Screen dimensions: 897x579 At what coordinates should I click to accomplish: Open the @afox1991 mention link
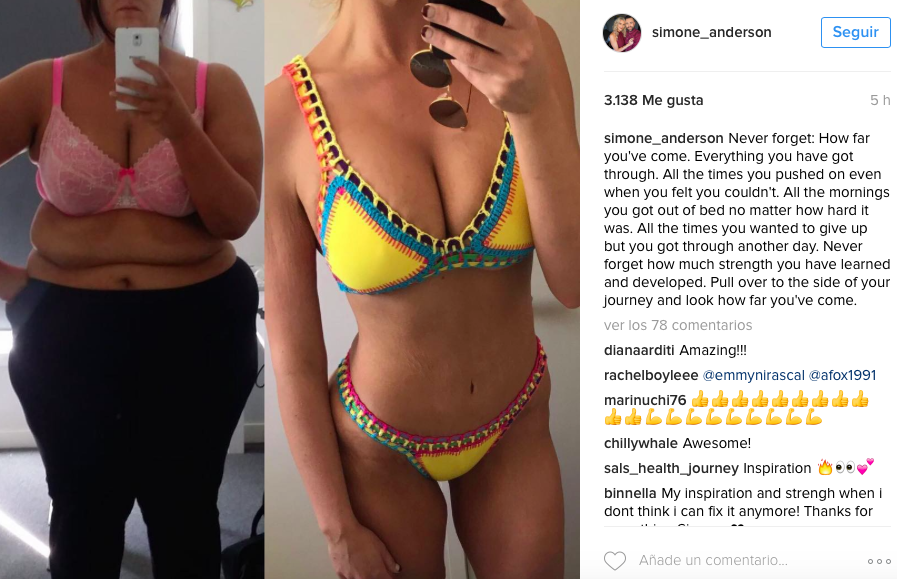(x=842, y=375)
